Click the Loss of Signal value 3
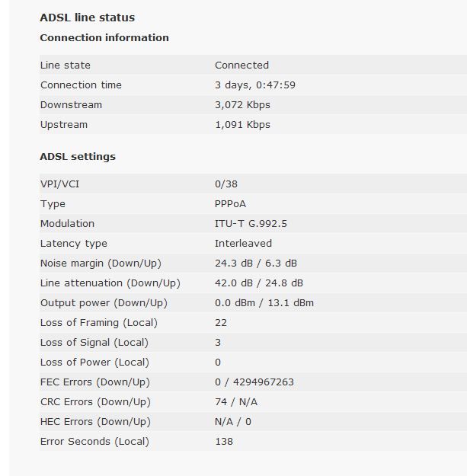Viewport: 467px width, 476px height. [x=218, y=343]
